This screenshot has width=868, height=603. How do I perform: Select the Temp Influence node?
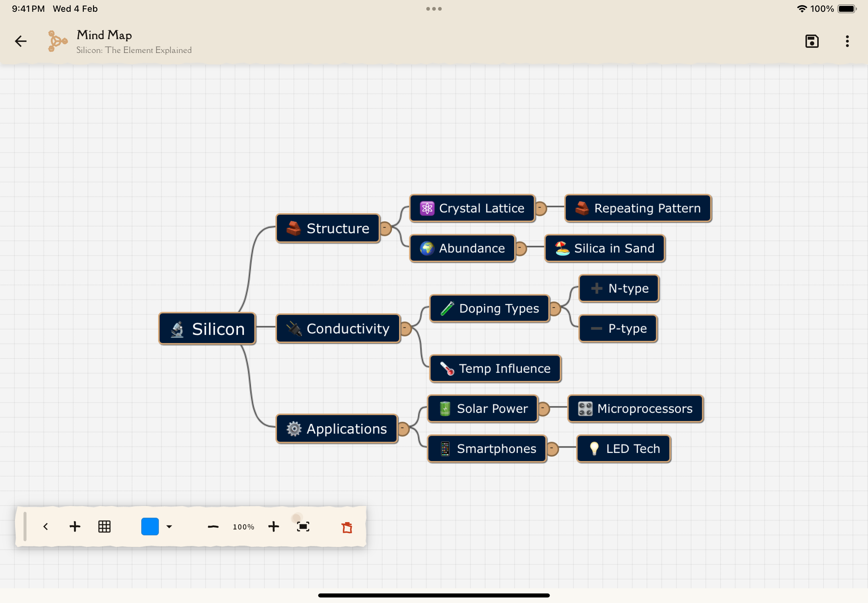click(x=495, y=368)
